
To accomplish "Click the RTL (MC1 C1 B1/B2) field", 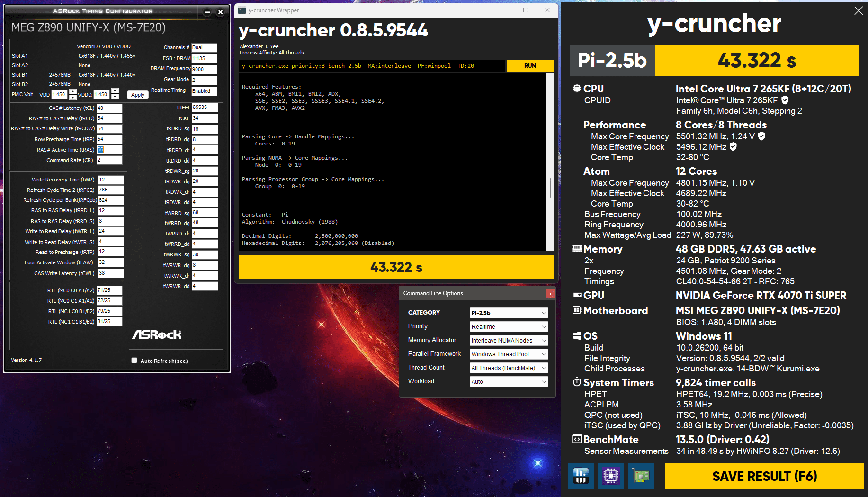I will [109, 322].
